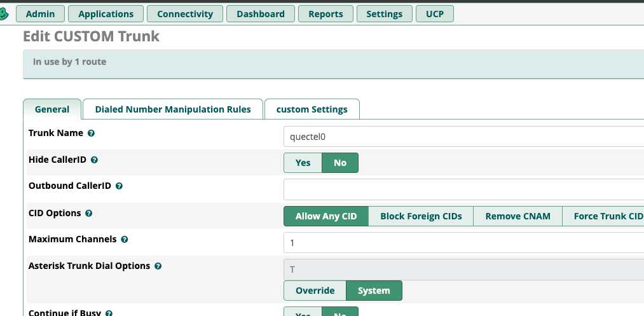Open the UCP link

point(435,13)
